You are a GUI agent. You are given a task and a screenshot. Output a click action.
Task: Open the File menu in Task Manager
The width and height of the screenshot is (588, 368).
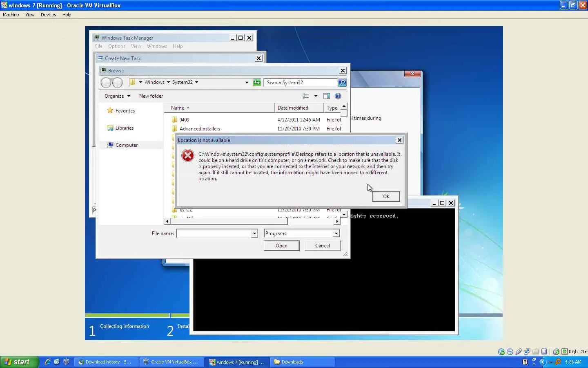pos(99,46)
